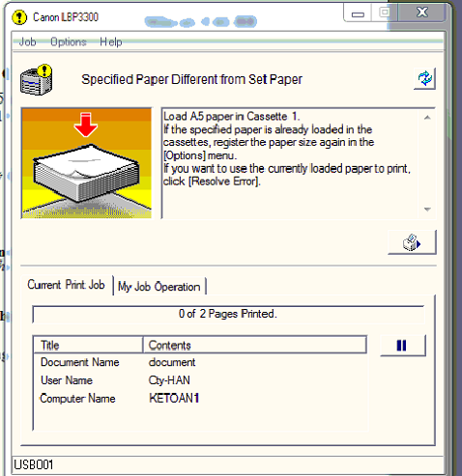Viewport: 462px width, 476px height.
Task: Open the Help menu
Action: click(x=110, y=42)
